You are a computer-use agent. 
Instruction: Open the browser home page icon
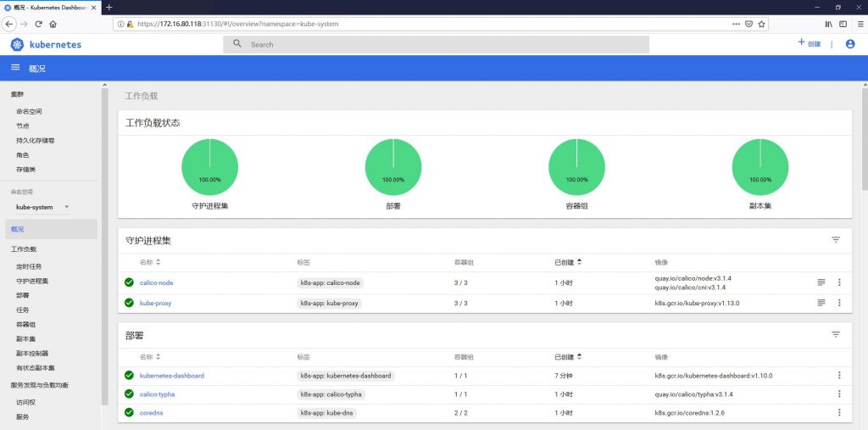click(53, 24)
